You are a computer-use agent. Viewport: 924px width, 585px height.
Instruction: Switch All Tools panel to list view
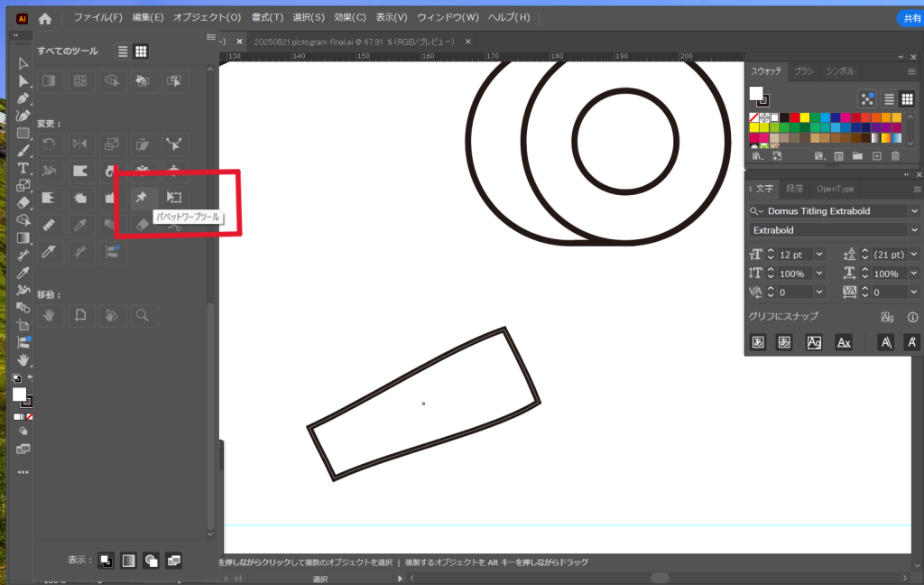point(123,51)
